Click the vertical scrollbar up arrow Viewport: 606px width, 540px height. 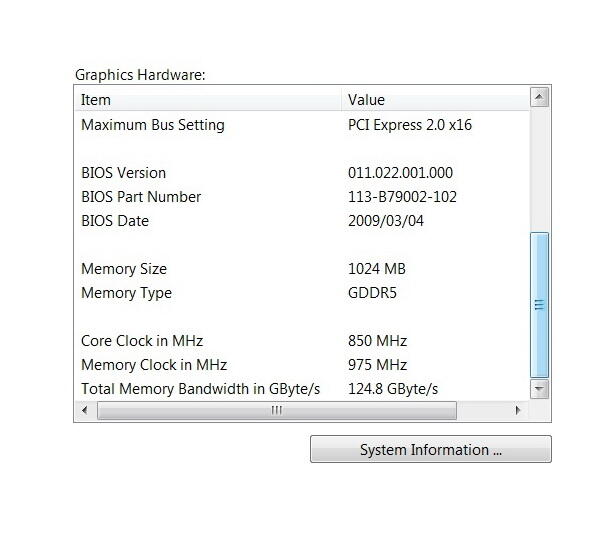tap(539, 98)
